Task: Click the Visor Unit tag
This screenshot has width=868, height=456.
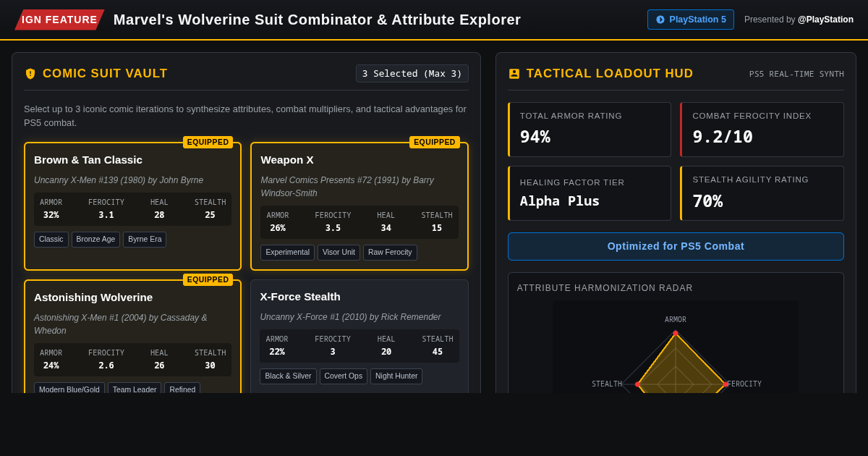Action: [339, 253]
